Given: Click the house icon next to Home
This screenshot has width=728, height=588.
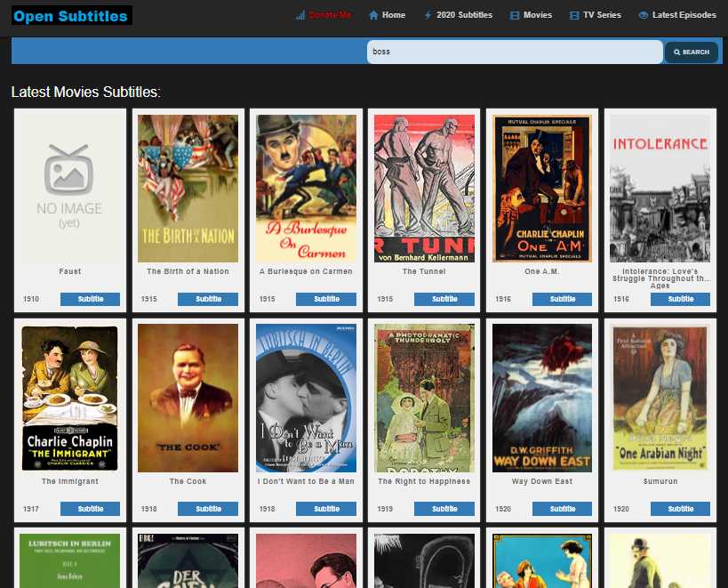Looking at the screenshot, I should tap(373, 15).
